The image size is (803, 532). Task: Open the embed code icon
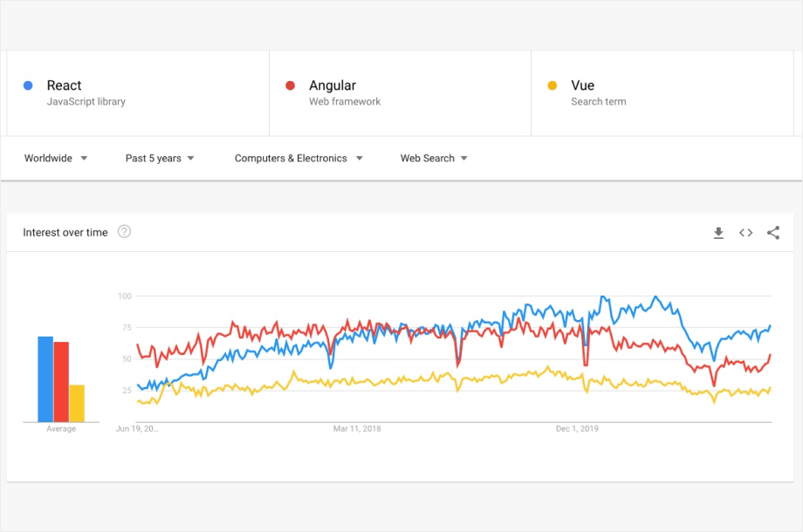point(745,233)
